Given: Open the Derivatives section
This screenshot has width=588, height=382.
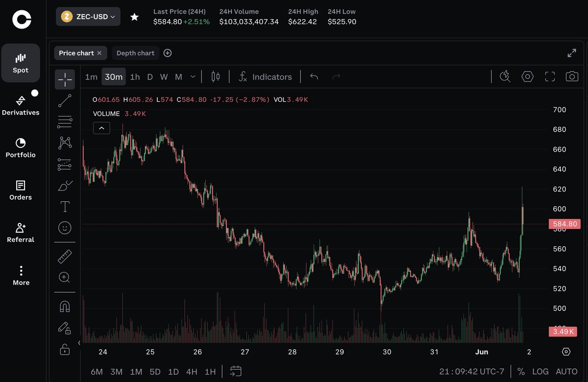Looking at the screenshot, I should click(21, 105).
